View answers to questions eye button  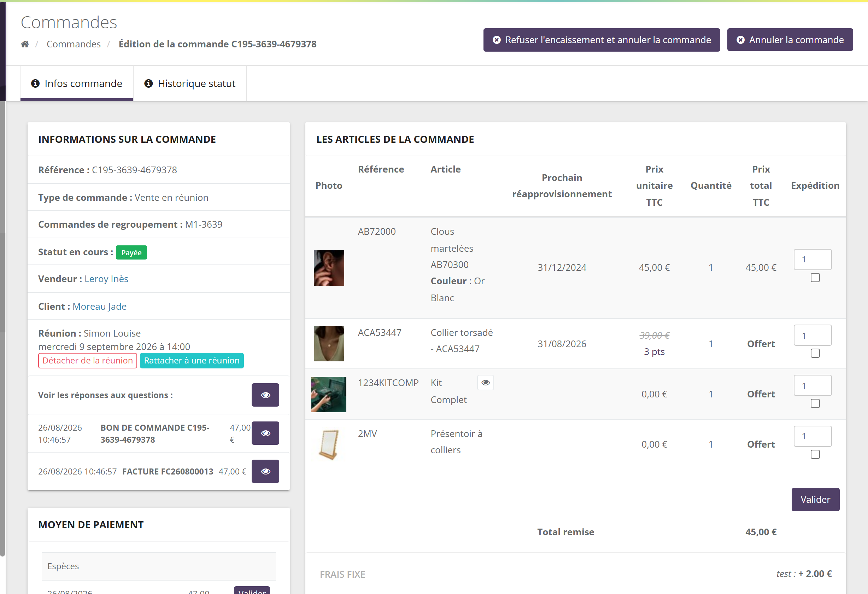point(265,395)
